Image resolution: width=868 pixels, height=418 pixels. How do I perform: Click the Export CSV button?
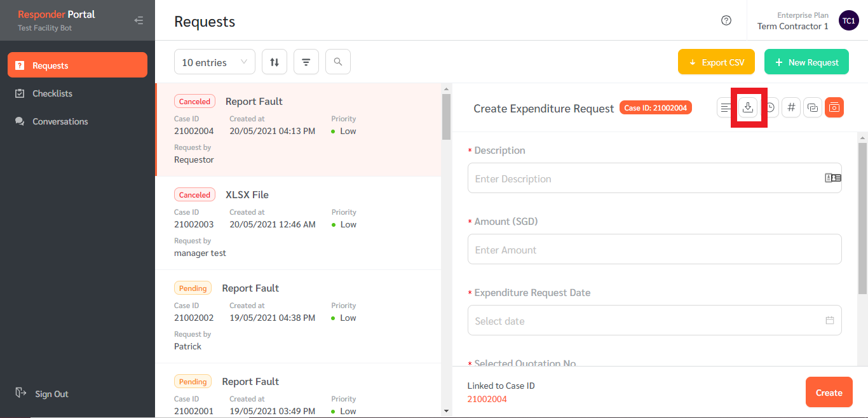point(716,62)
